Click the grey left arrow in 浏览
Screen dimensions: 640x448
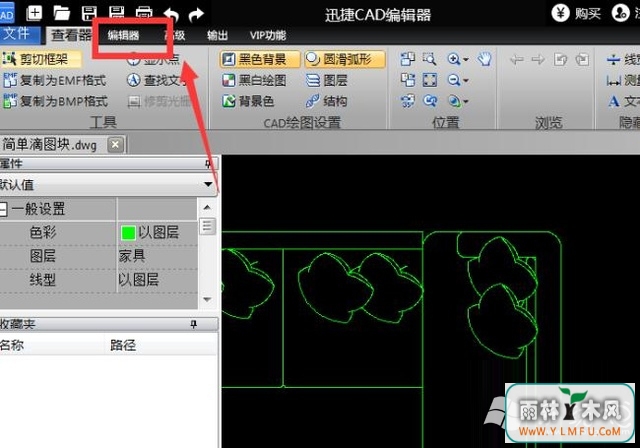tap(516, 60)
